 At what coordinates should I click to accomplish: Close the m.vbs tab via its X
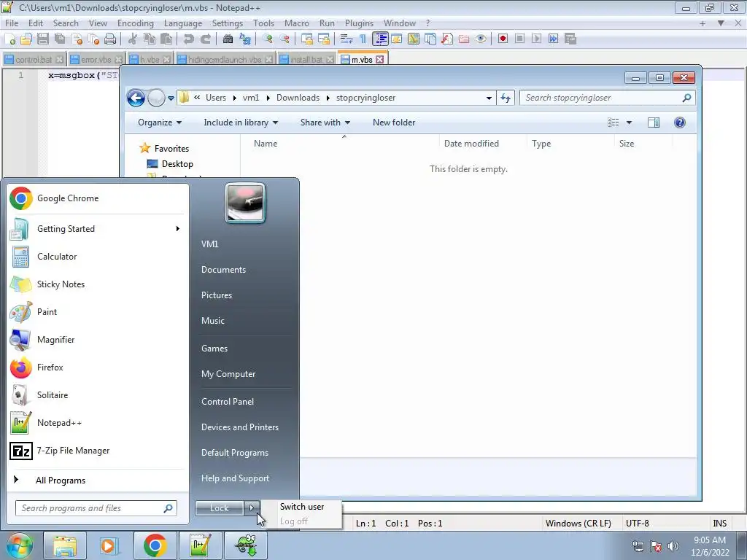click(379, 60)
